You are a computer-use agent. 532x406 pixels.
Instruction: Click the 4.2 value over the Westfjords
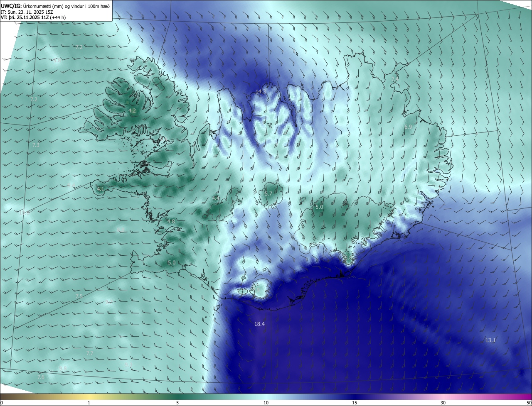coord(132,110)
